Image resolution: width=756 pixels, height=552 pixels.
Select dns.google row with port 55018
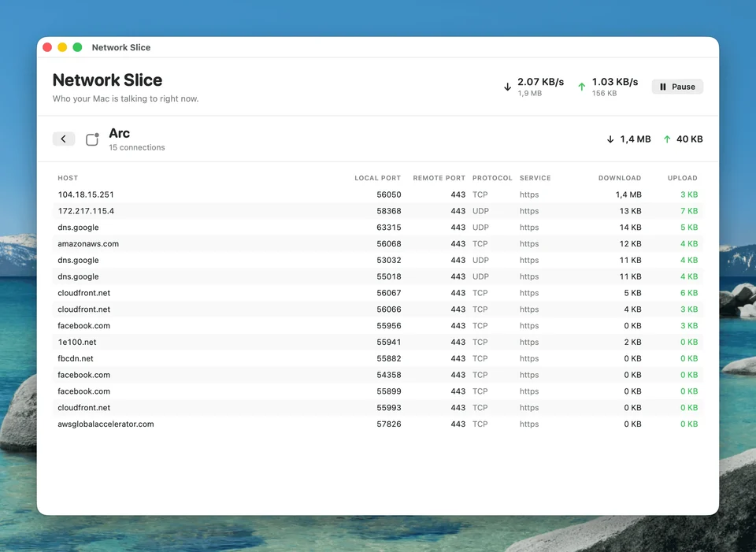click(377, 276)
